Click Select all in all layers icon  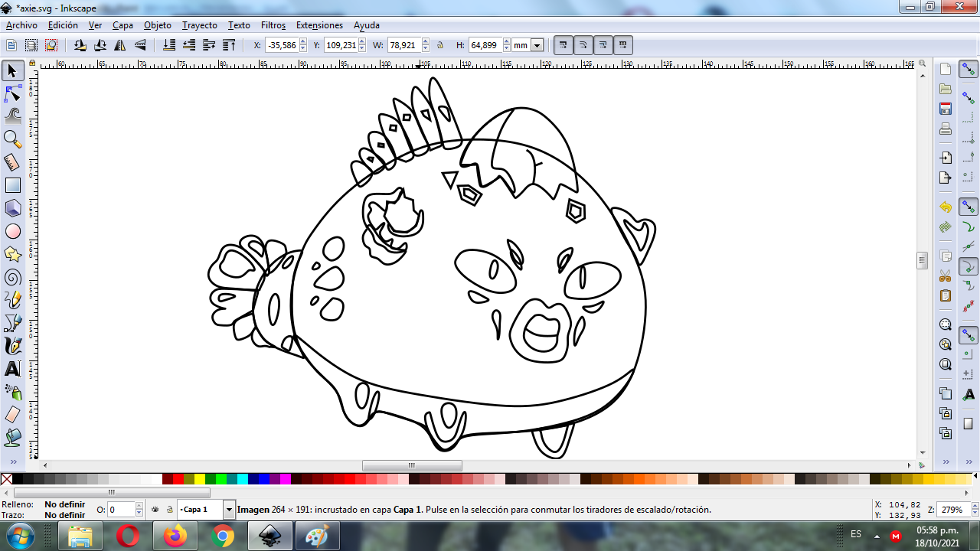(x=31, y=45)
